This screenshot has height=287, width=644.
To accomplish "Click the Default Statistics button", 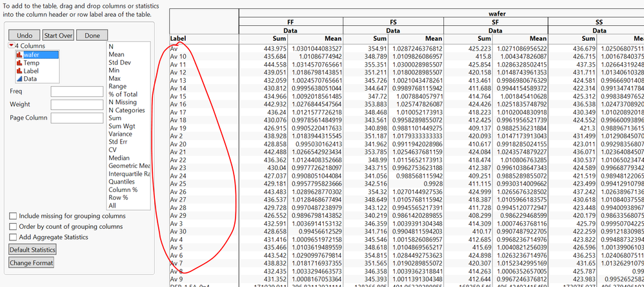I will pyautogui.click(x=32, y=250).
